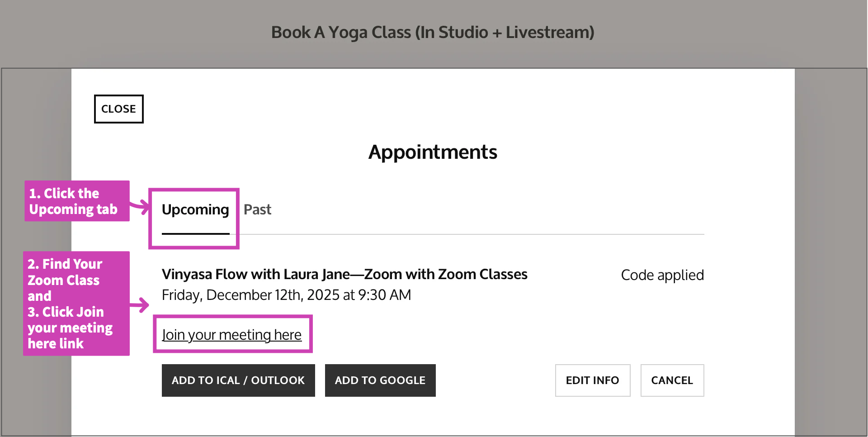The height and width of the screenshot is (437, 868).
Task: Hit CANCEL to cancel the appointment
Action: pos(672,380)
